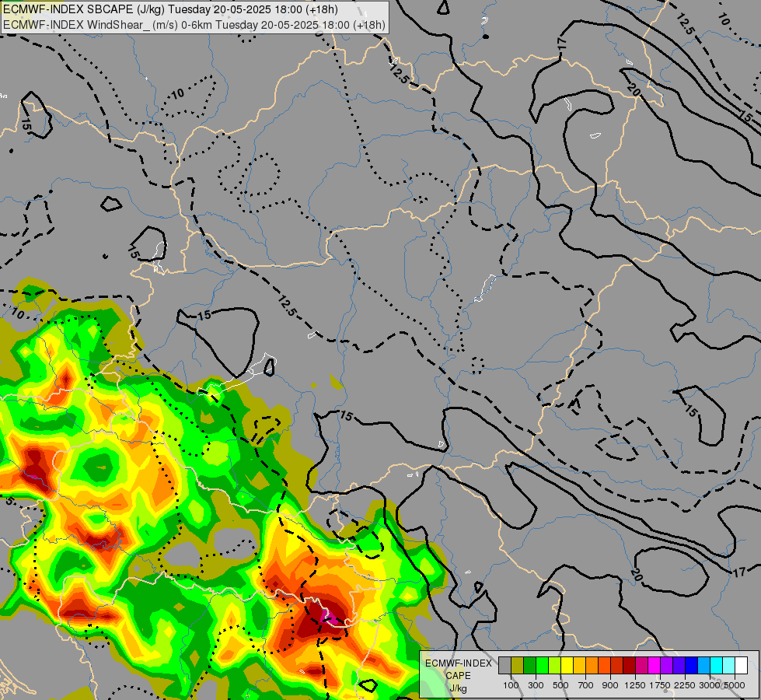Pick the pinkish crimson legend swatch
The height and width of the screenshot is (700, 761).
click(641, 666)
